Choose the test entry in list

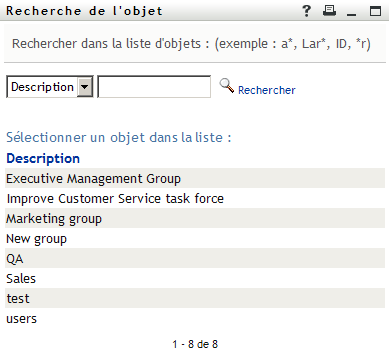click(195, 298)
